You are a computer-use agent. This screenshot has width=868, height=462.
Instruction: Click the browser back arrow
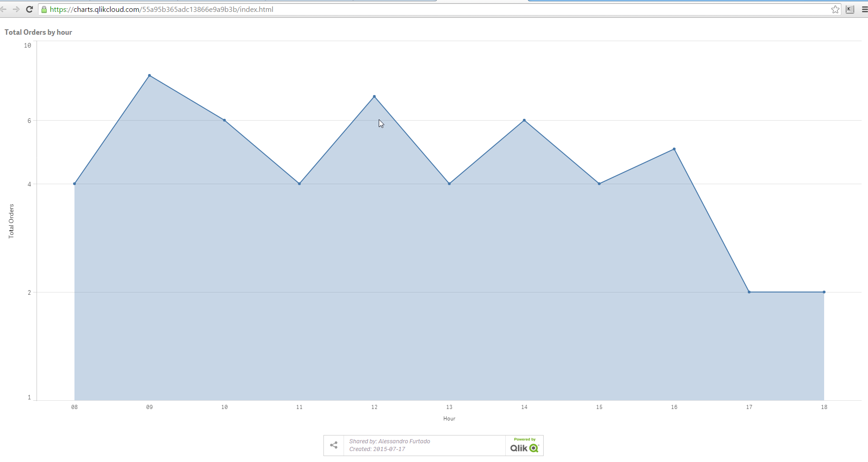tap(3, 9)
